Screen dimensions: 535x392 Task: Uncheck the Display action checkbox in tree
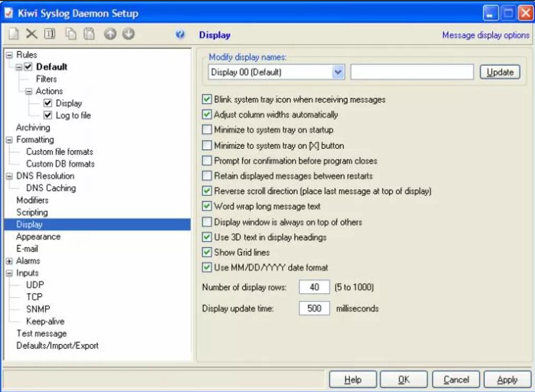pos(48,103)
